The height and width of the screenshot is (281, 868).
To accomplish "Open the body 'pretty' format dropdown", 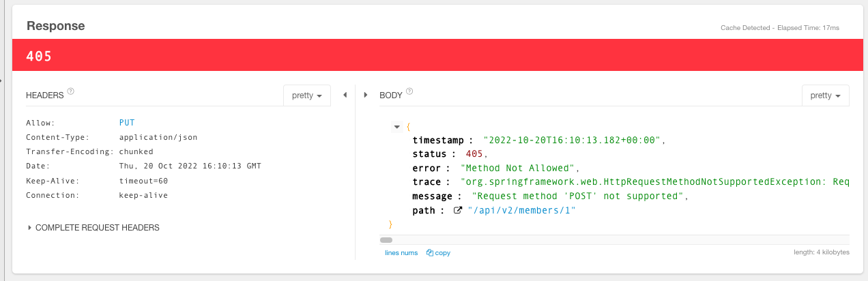I will coord(825,95).
